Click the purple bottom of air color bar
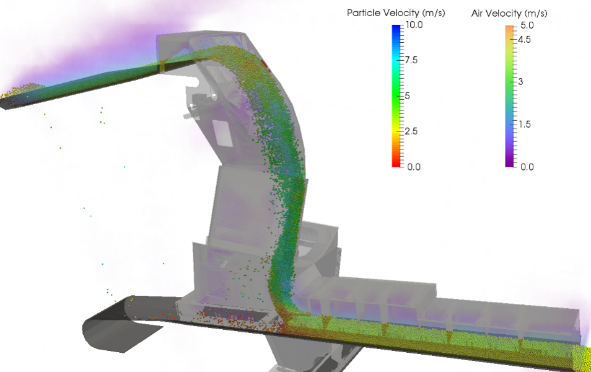 [509, 163]
